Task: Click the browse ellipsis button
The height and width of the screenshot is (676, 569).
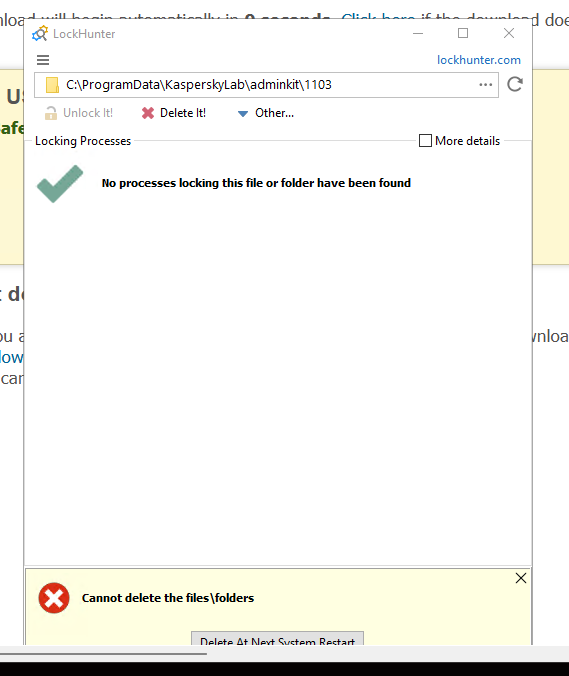Action: [486, 85]
